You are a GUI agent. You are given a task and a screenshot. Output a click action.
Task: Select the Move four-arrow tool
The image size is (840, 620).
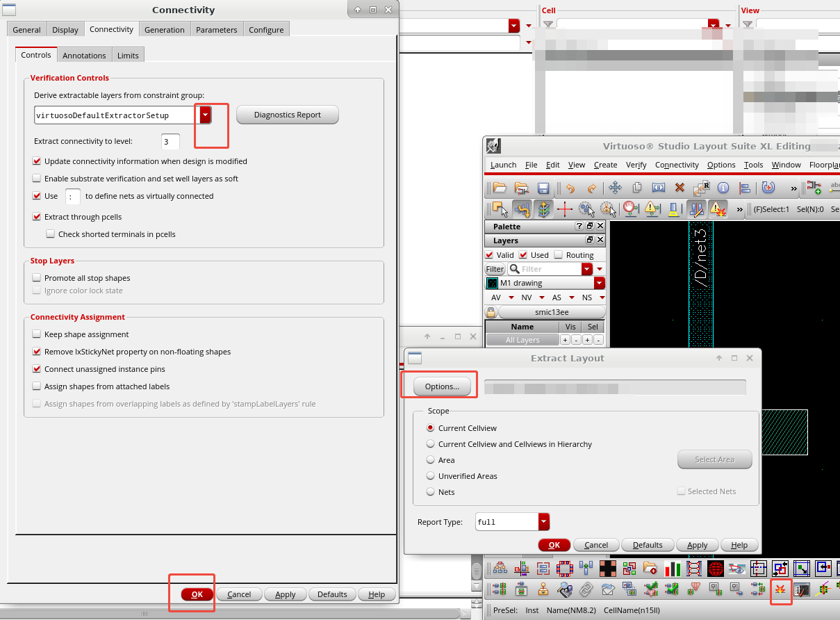615,188
